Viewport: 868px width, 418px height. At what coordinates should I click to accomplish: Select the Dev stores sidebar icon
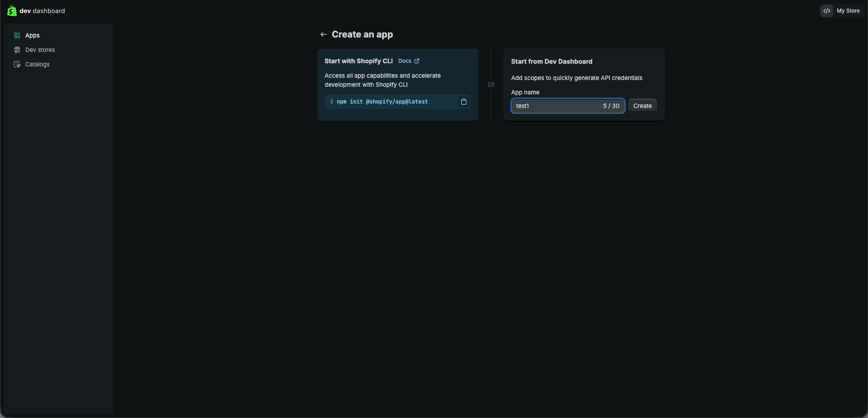(17, 50)
